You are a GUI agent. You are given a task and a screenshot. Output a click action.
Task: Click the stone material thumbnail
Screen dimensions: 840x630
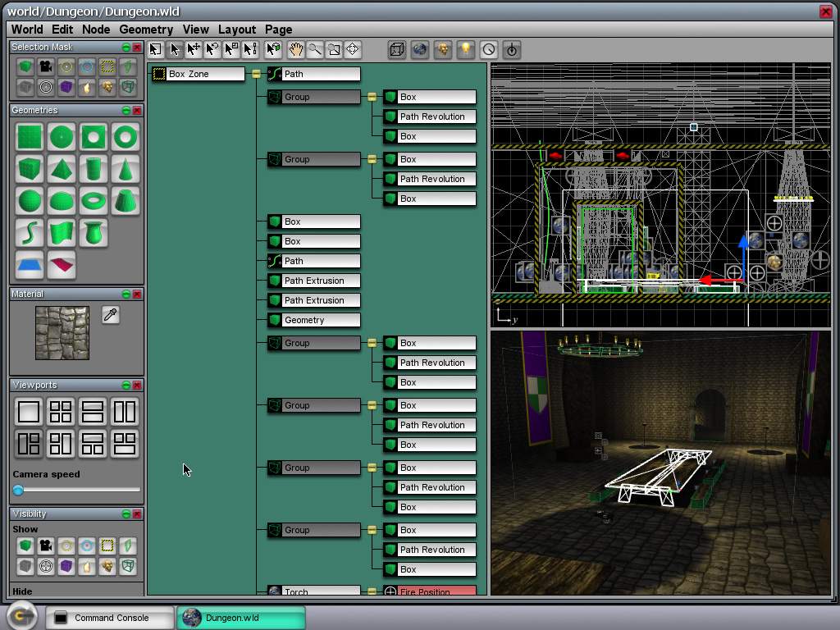coord(62,333)
